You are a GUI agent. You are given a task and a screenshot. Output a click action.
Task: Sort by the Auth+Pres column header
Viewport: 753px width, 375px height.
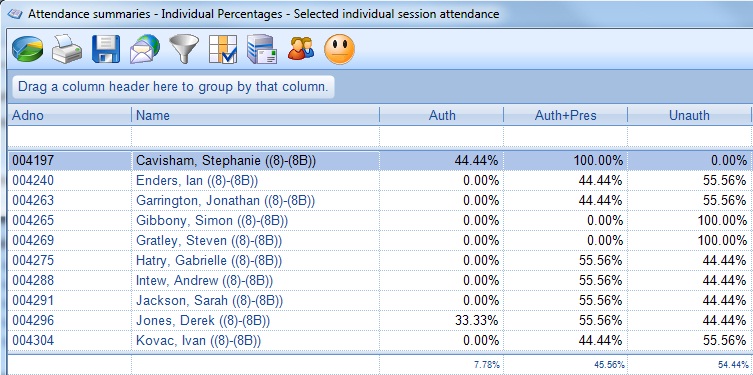point(565,115)
